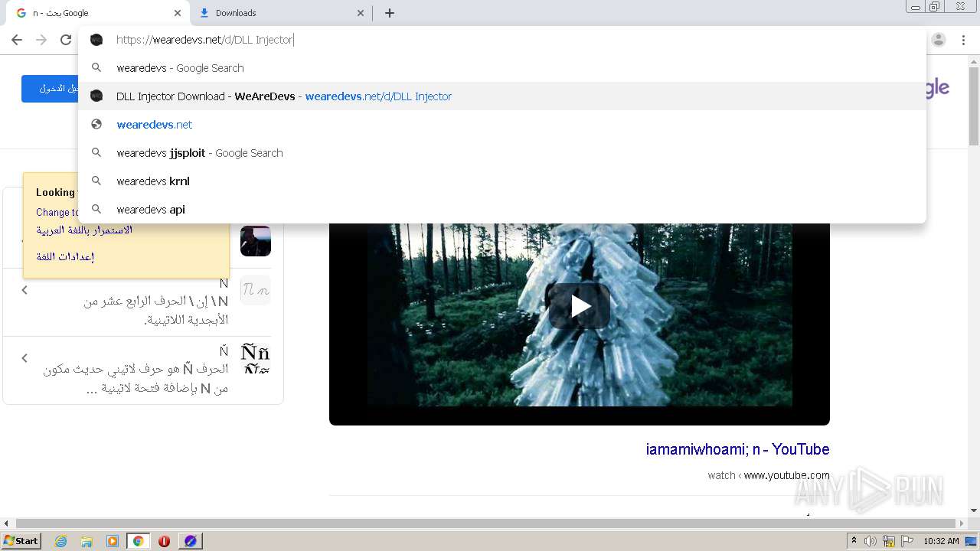Open Windows Explorer folder from the taskbar
980x551 pixels.
click(87, 541)
